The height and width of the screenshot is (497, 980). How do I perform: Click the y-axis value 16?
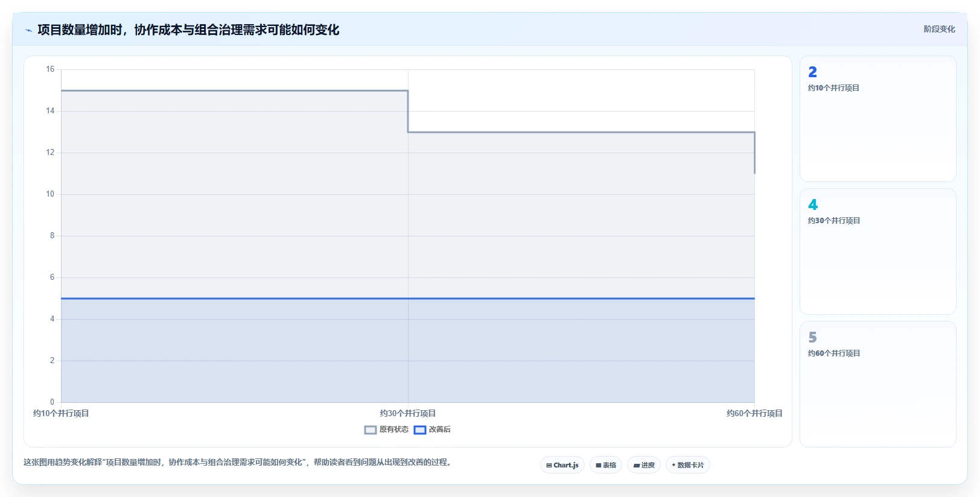pyautogui.click(x=50, y=69)
